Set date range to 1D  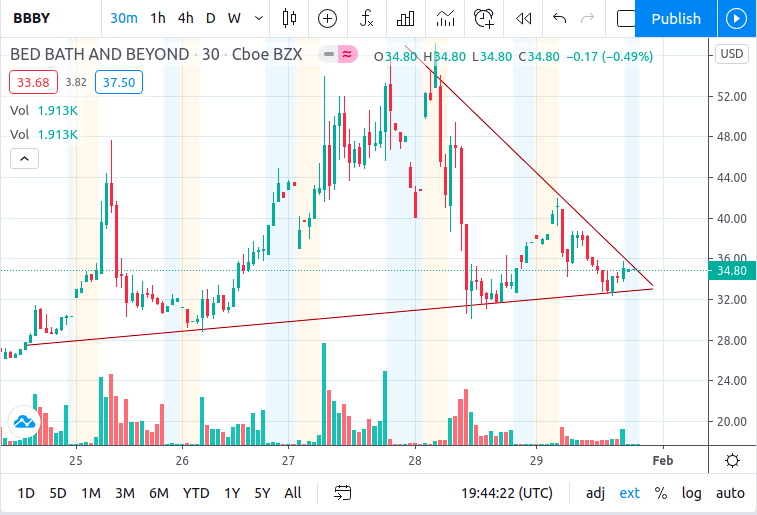[26, 493]
